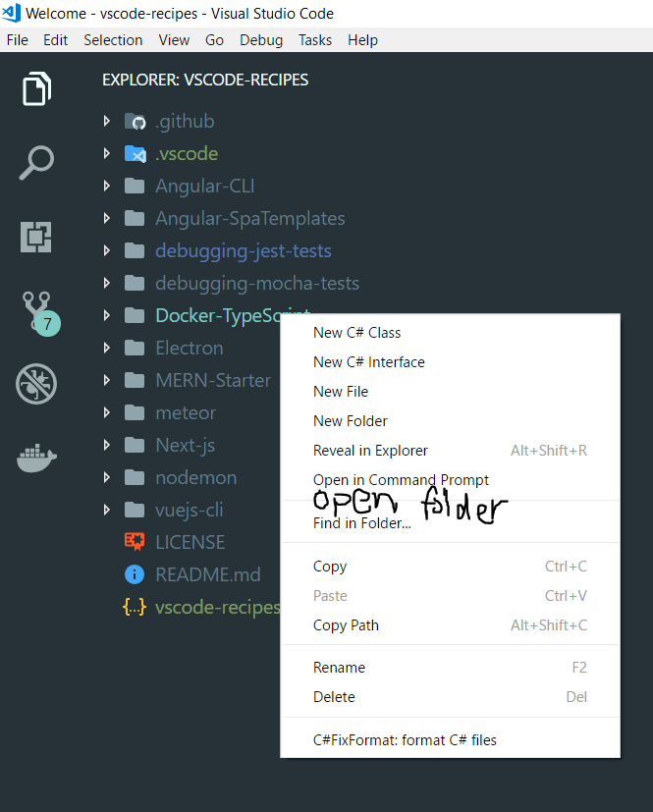Expand the debugging-mocha-tests folder
Viewport: 653px width, 812px height.
(x=107, y=283)
